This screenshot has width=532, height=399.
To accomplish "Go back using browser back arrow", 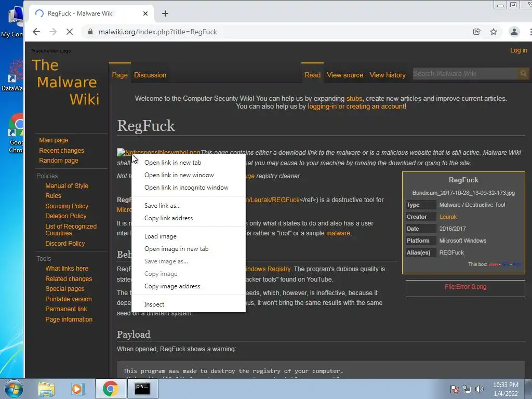I will click(x=36, y=32).
